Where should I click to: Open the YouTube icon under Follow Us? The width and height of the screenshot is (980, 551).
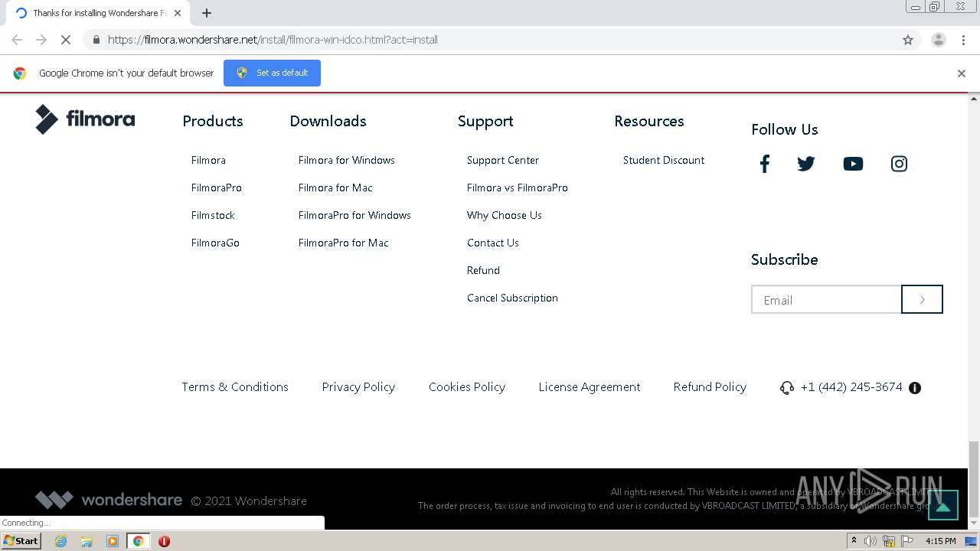coord(853,164)
